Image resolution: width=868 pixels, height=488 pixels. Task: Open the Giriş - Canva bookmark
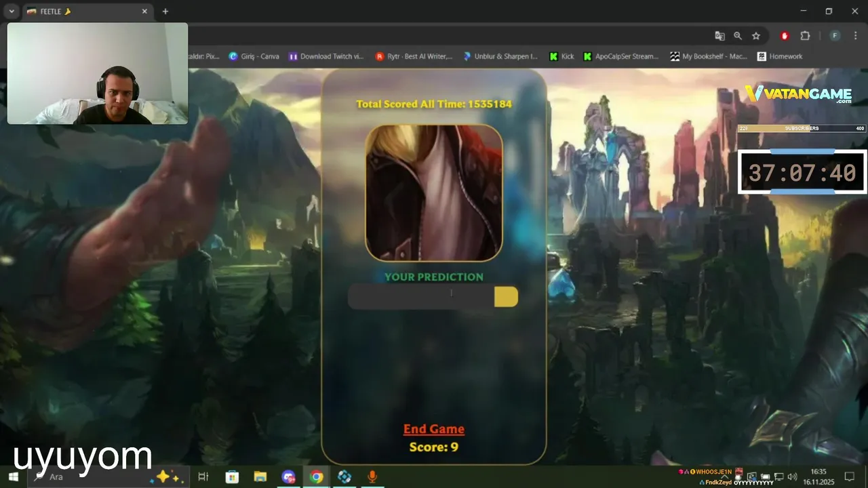coord(254,56)
